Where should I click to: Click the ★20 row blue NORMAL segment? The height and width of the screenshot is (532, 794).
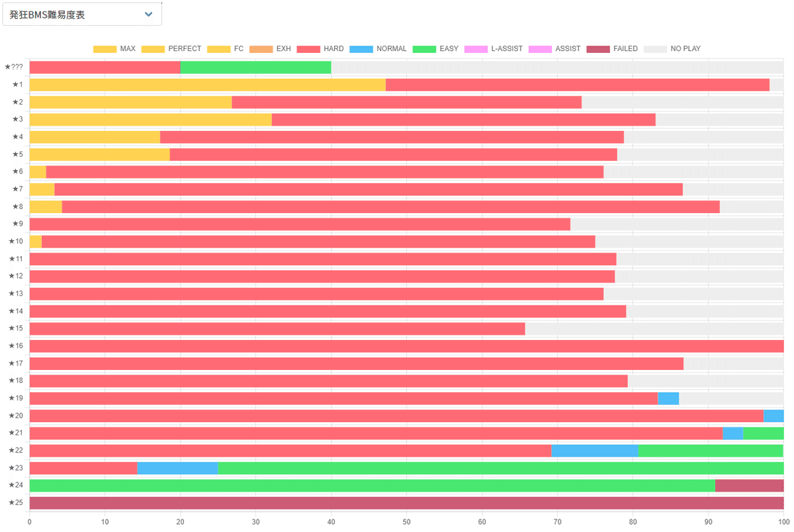click(x=773, y=416)
